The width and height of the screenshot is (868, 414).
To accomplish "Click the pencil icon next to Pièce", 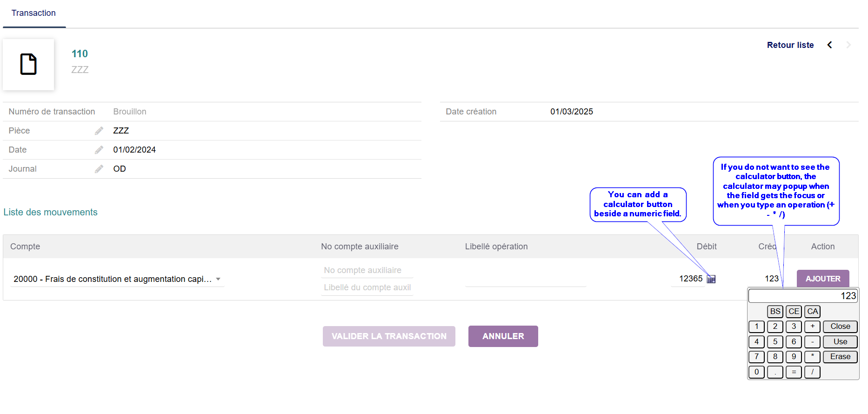I will (x=99, y=131).
